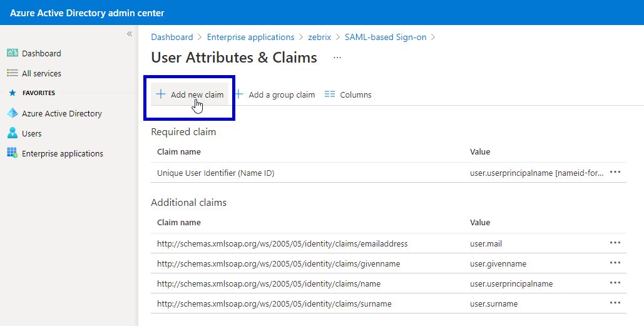Select the claims/surname claim name
Viewport: 644px width, 326px height.
point(274,304)
